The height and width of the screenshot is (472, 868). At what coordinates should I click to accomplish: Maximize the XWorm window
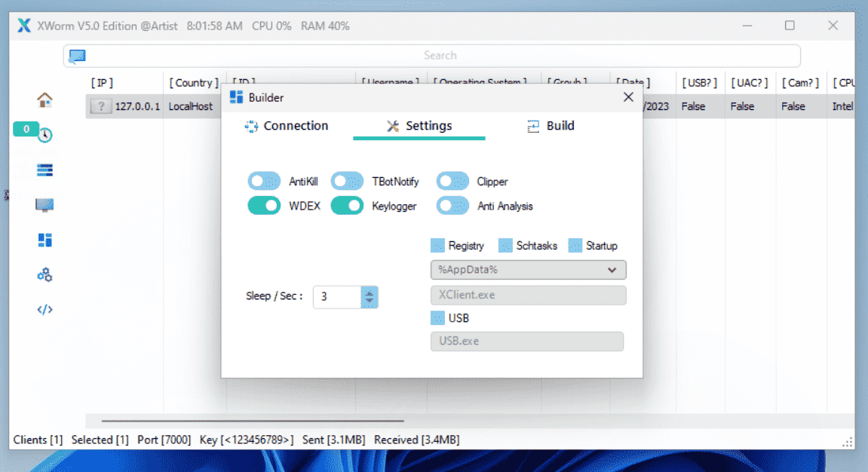(790, 26)
